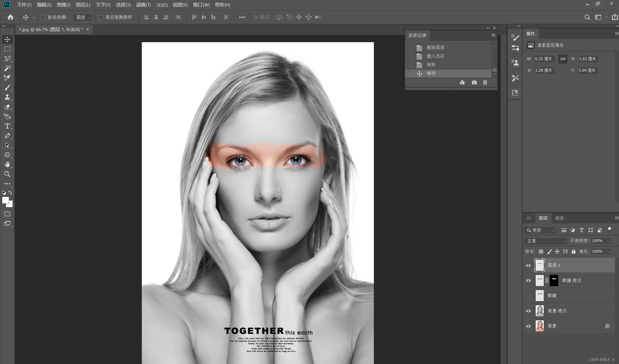Select the 1.jpg document tab

pos(51,29)
